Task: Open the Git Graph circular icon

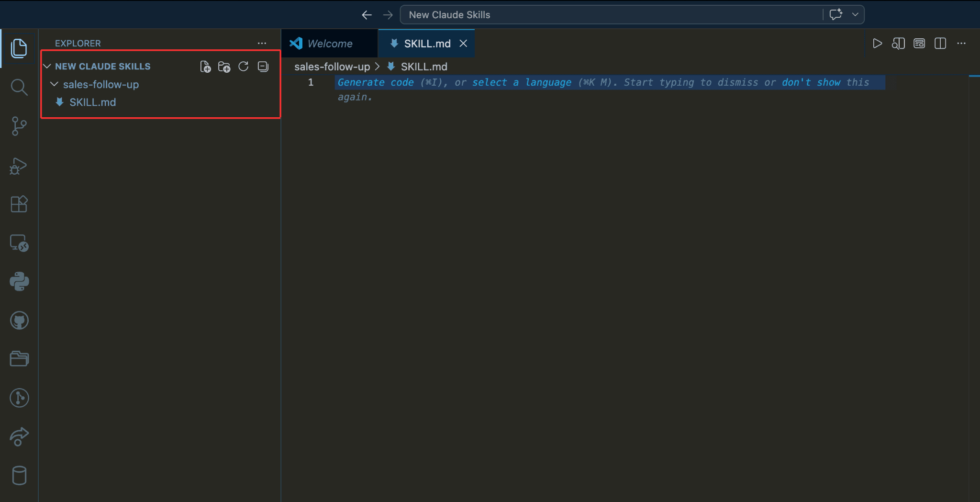Action: [x=19, y=398]
